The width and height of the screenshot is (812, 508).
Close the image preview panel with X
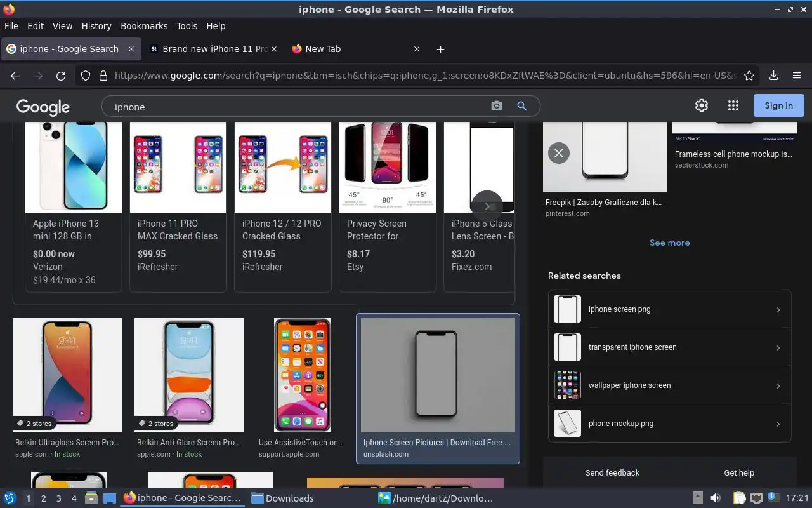coord(559,152)
